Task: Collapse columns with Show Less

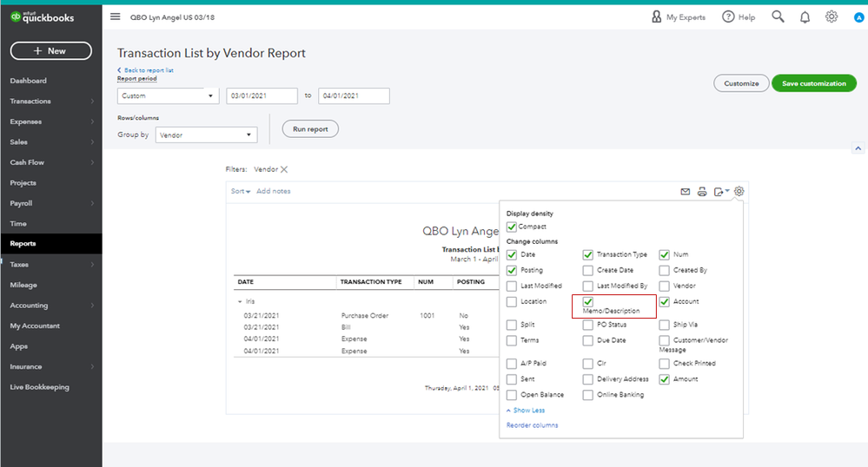Action: pyautogui.click(x=526, y=410)
